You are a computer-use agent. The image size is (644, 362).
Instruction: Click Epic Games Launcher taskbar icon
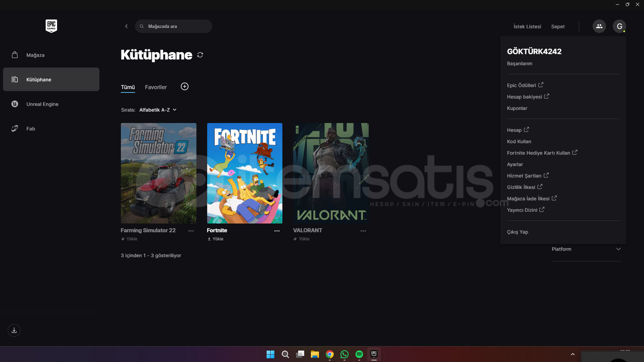click(374, 354)
